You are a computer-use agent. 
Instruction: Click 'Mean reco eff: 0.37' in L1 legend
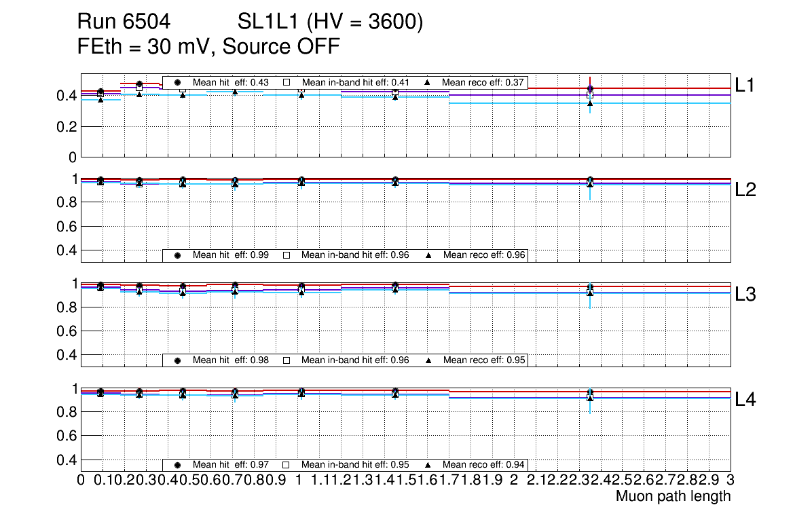pos(484,83)
